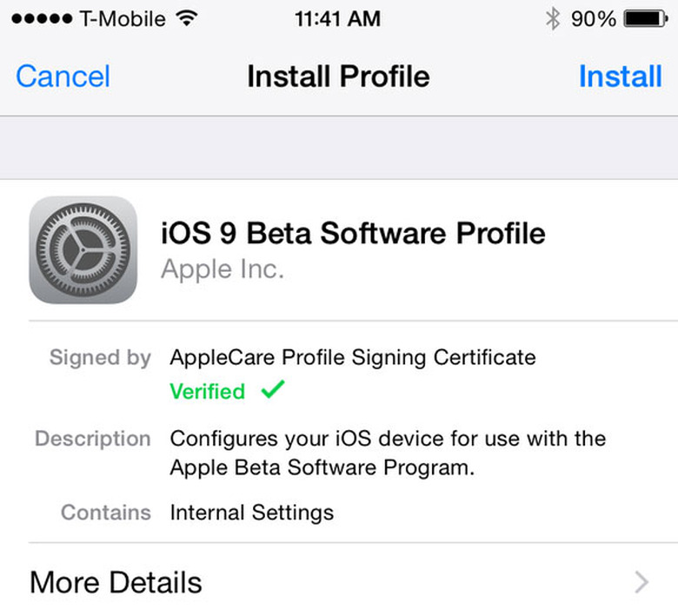Tap the green Verified checkmark
This screenshot has width=678, height=616.
click(273, 389)
